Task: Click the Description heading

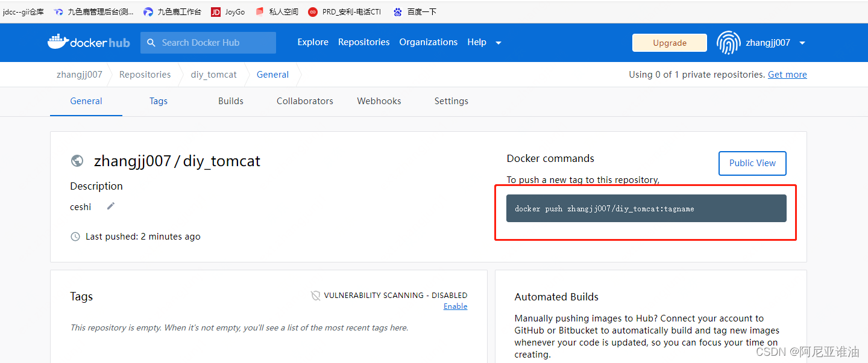Action: (x=96, y=186)
